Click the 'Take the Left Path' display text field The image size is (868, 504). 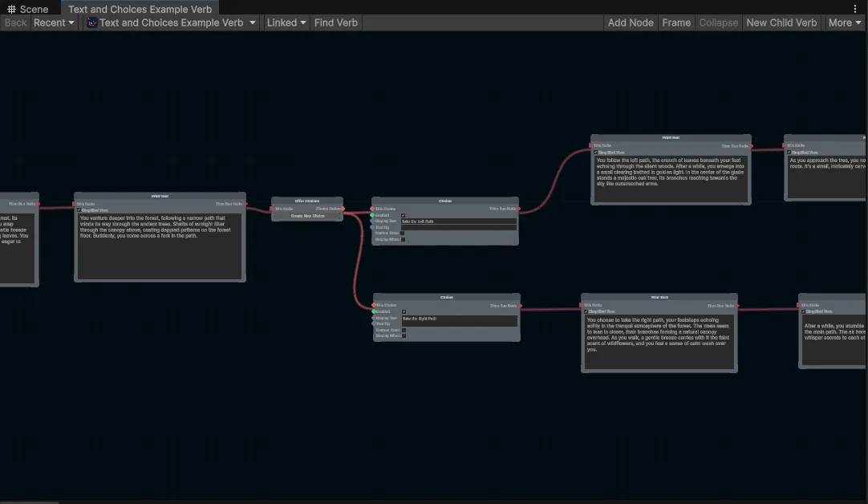(459, 221)
